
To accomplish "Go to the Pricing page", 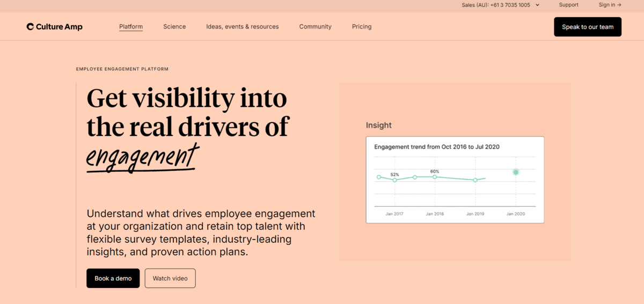I will 362,27.
